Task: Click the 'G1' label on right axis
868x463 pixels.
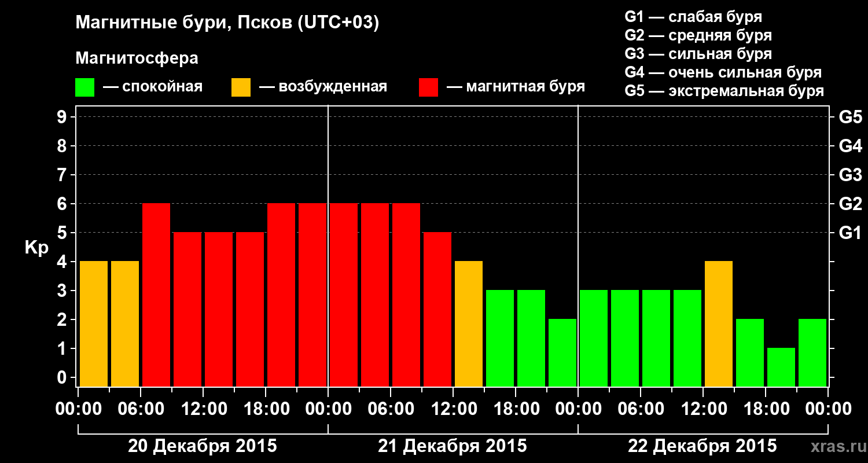Action: 850,233
